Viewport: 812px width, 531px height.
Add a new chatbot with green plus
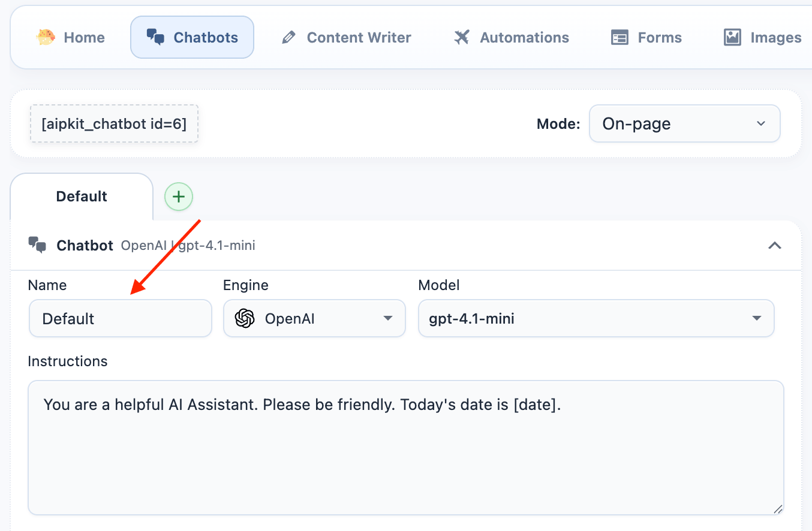pos(179,197)
